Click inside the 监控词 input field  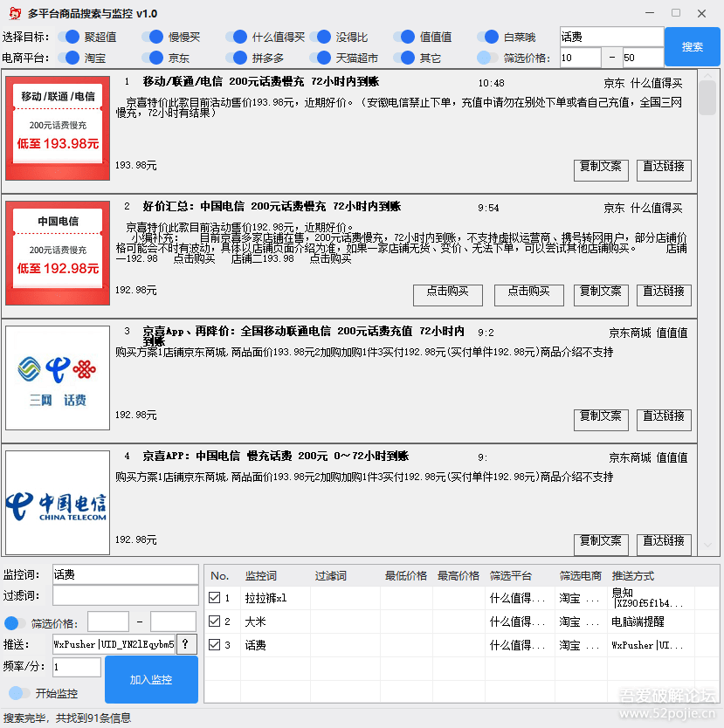pos(125,575)
